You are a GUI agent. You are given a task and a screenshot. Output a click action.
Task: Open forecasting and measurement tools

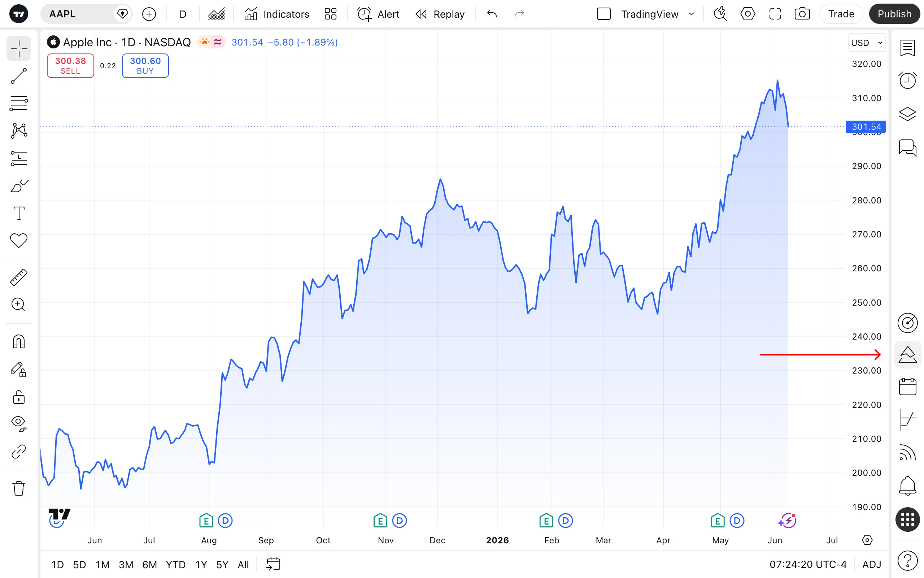click(x=19, y=158)
